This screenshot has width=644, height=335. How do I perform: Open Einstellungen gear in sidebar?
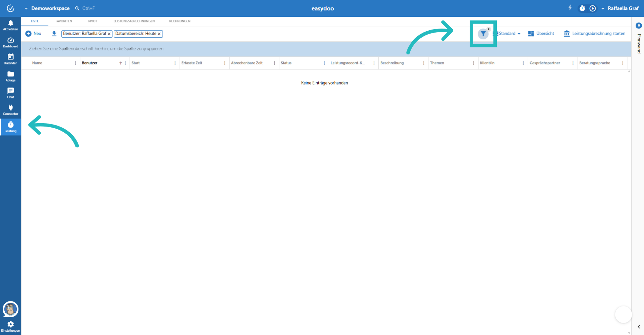click(10, 326)
